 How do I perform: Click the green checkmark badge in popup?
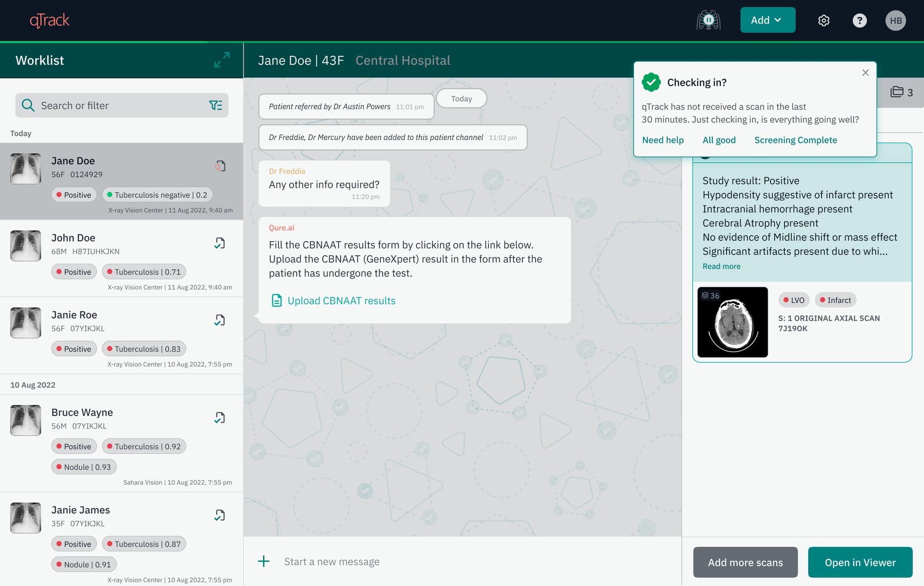click(651, 82)
